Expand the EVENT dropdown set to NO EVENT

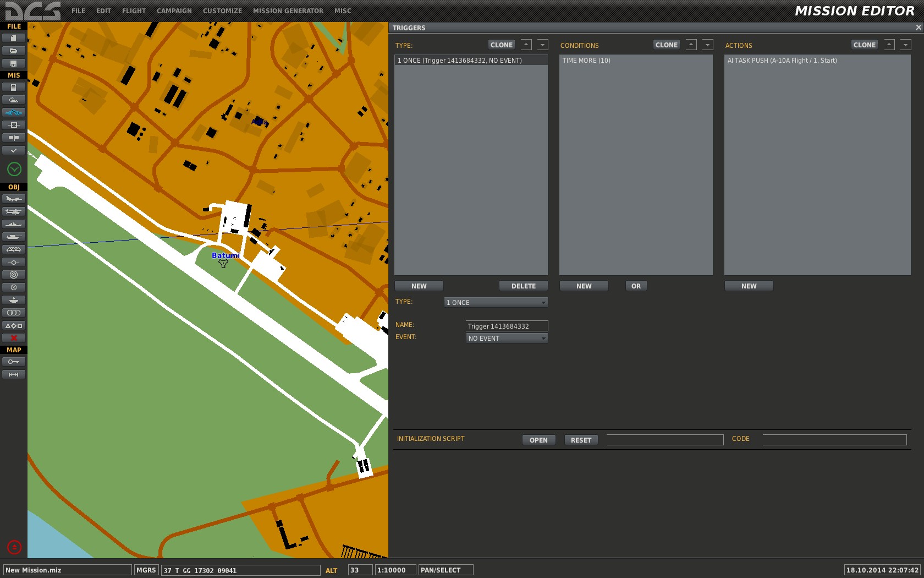[x=507, y=338]
